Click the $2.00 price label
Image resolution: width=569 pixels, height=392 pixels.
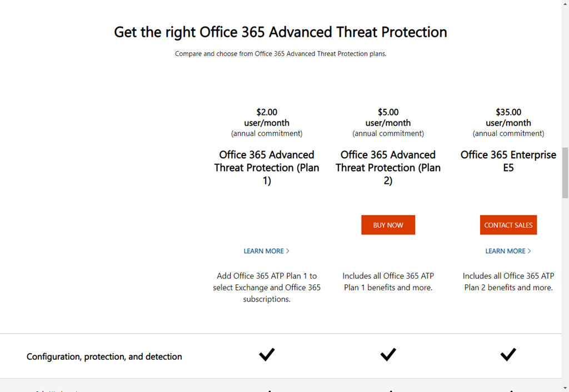(x=267, y=112)
